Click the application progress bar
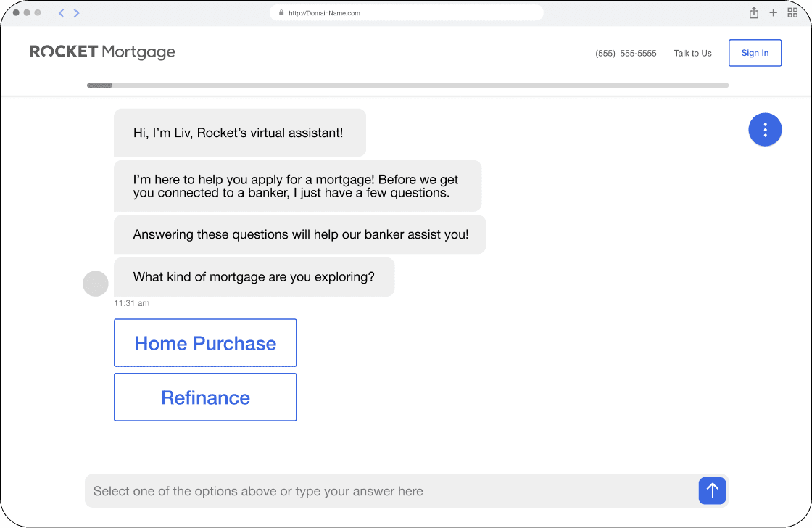Image resolution: width=812 pixels, height=528 pixels. coord(407,85)
